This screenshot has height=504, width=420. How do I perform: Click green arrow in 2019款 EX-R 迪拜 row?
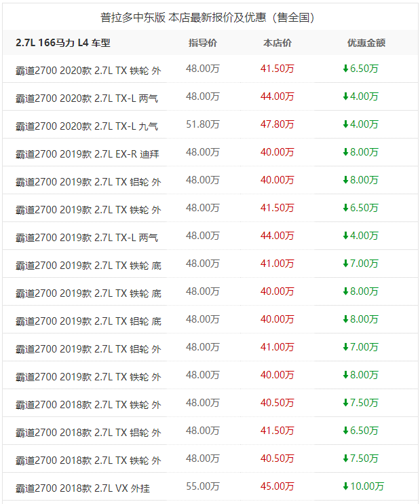345,151
